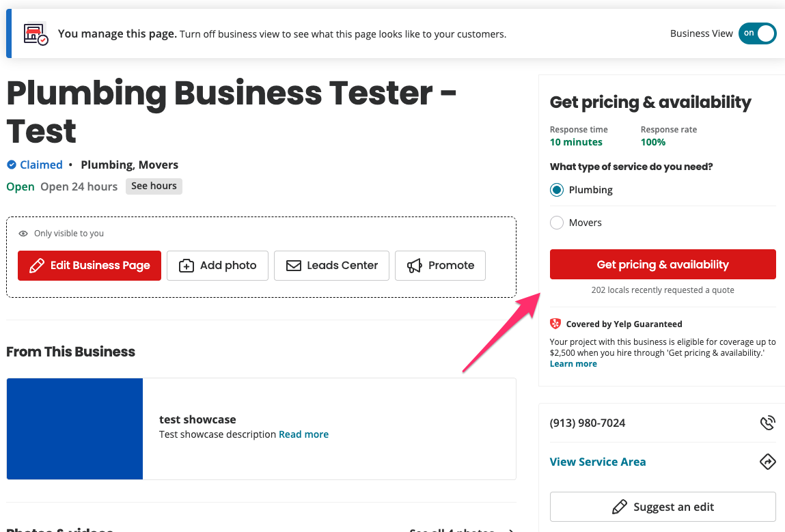This screenshot has height=532, width=785.
Task: Click See hours button
Action: point(154,186)
